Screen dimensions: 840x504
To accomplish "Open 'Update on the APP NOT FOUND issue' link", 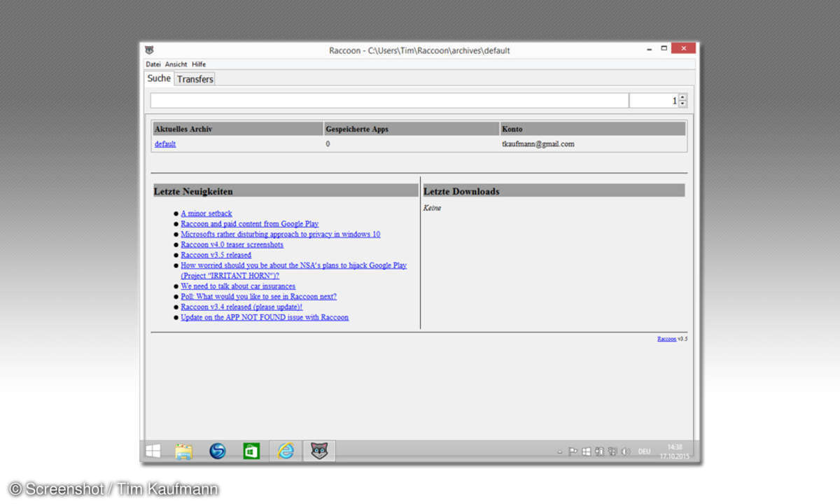I will click(265, 318).
